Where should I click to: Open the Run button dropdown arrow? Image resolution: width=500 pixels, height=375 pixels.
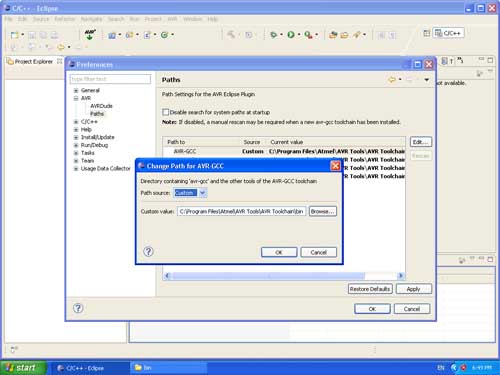coord(299,35)
